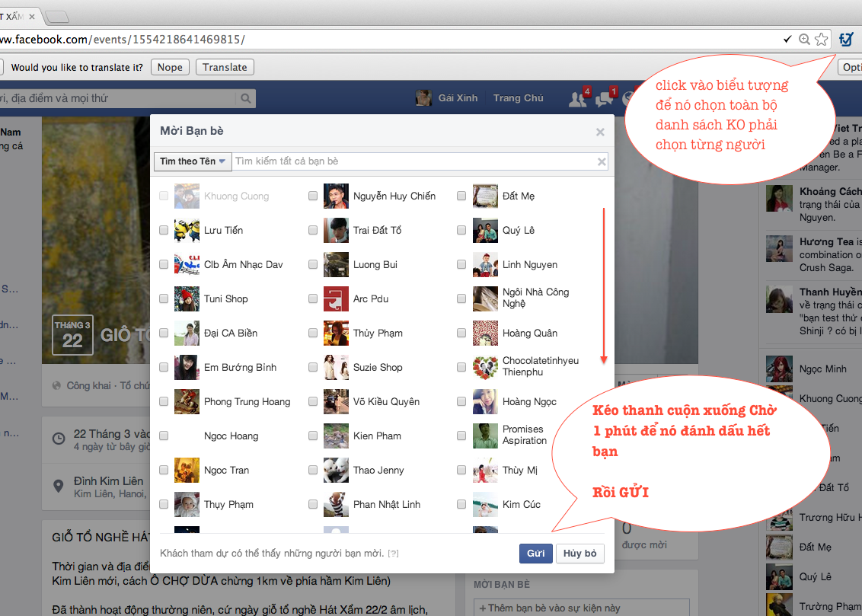This screenshot has width=862, height=616.
Task: Check the box for Lưu Tiến
Action: [164, 230]
